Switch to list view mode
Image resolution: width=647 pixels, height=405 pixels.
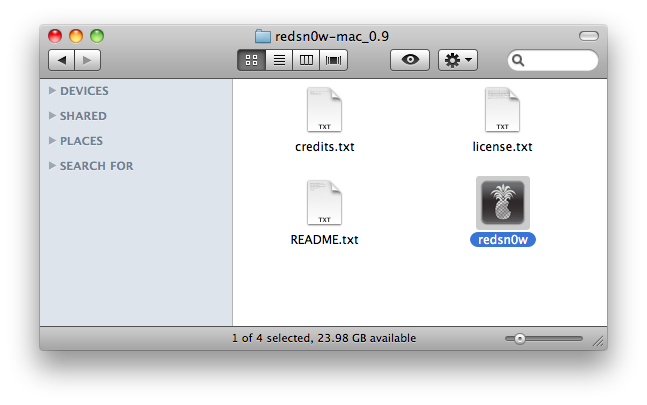pos(279,60)
